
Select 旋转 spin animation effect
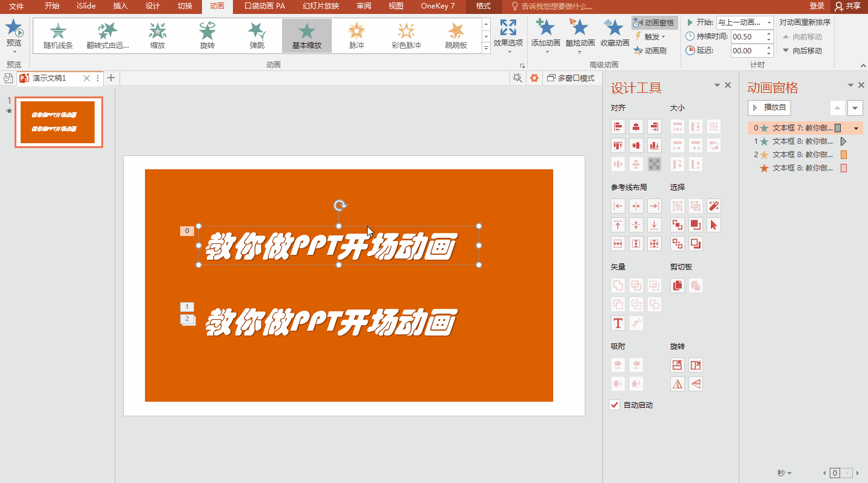tap(207, 36)
